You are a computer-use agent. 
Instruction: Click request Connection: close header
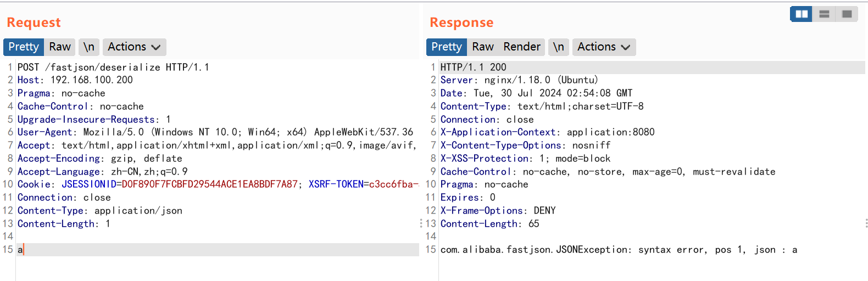tap(64, 198)
